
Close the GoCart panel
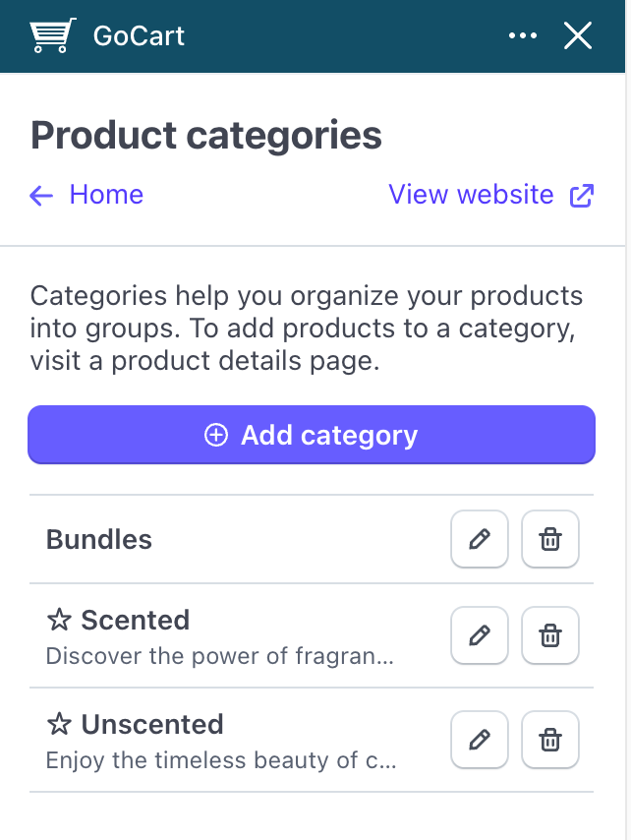tap(578, 35)
